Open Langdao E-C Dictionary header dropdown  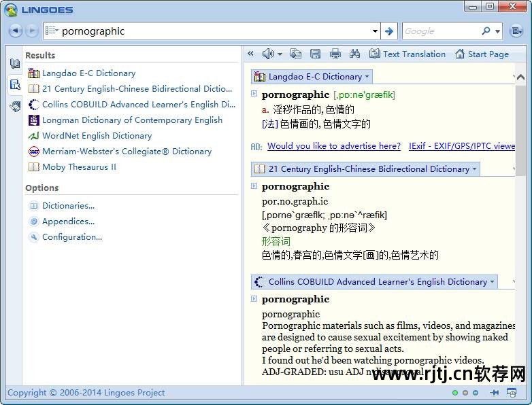(x=367, y=77)
